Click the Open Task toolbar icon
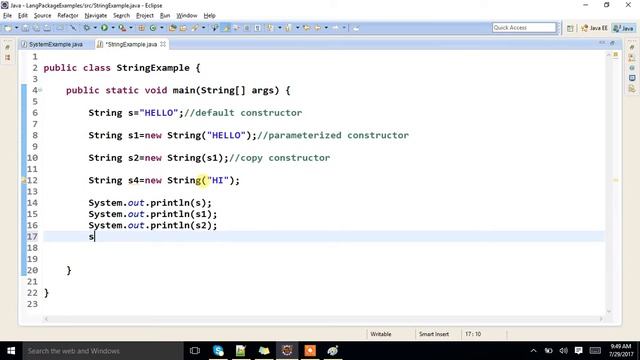Image resolution: width=640 pixels, height=360 pixels. pyautogui.click(x=183, y=28)
